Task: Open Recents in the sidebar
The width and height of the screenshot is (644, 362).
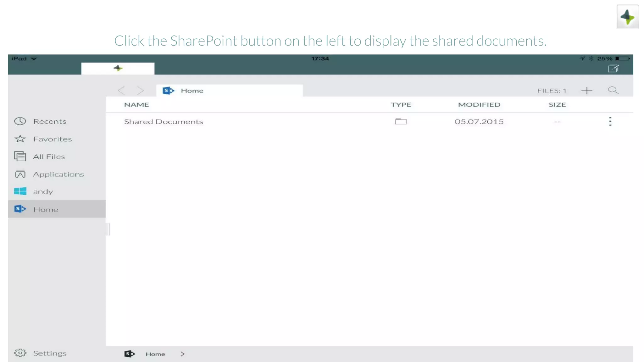Action: click(57, 121)
